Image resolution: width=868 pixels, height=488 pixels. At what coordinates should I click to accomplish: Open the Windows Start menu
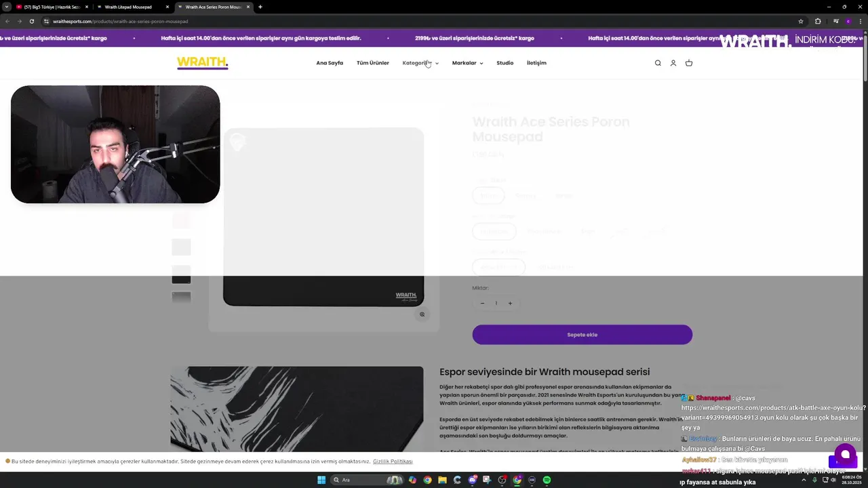(321, 480)
